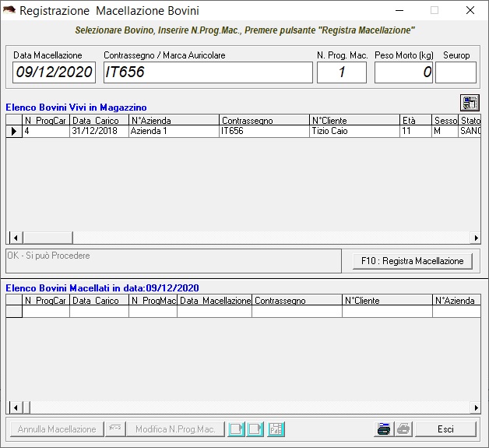Click the right arrow of Bovini Vivi scrollbar
The width and height of the screenshot is (489, 448).
click(x=476, y=238)
